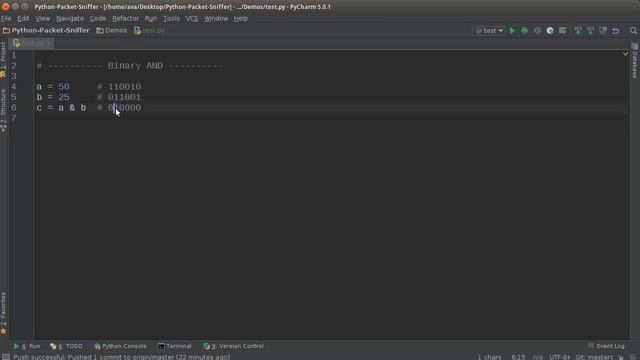Viewport: 640px width, 360px height.
Task: Open the Version Control tool window
Action: pos(233,346)
